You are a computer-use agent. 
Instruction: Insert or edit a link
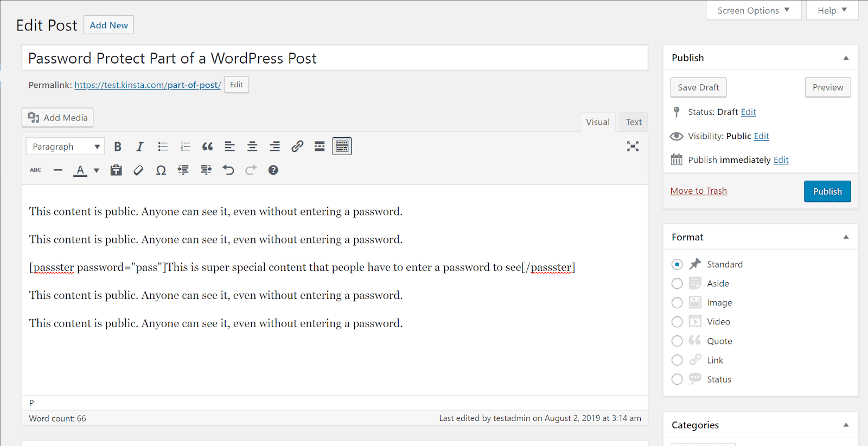(x=297, y=146)
